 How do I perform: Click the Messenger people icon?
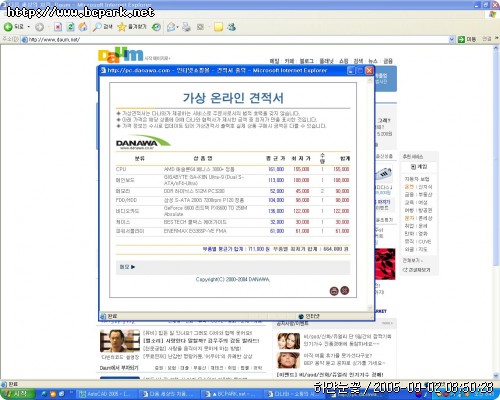click(x=232, y=27)
